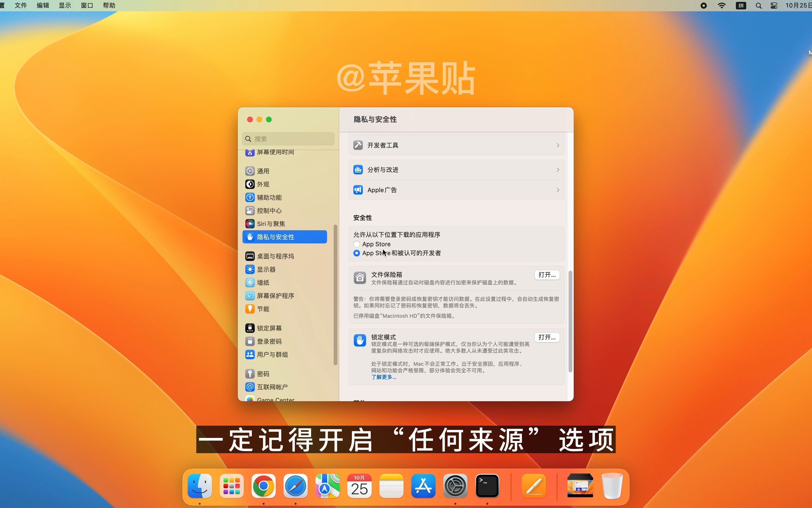
Task: Open Pages app in the Dock
Action: pos(534,486)
